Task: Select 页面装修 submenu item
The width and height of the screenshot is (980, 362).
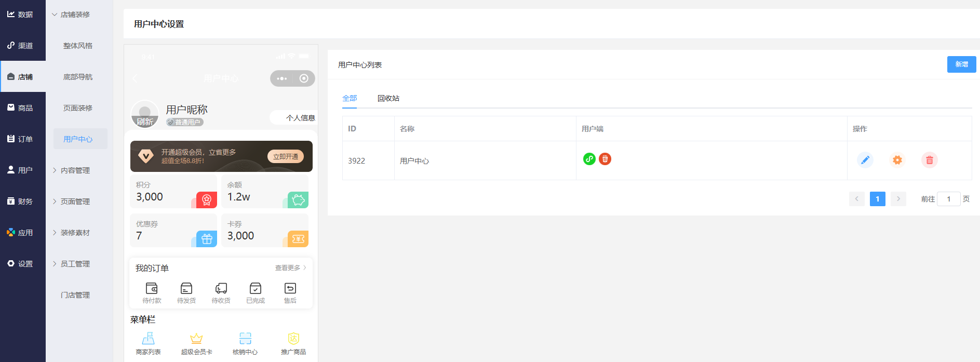Action: 79,108
